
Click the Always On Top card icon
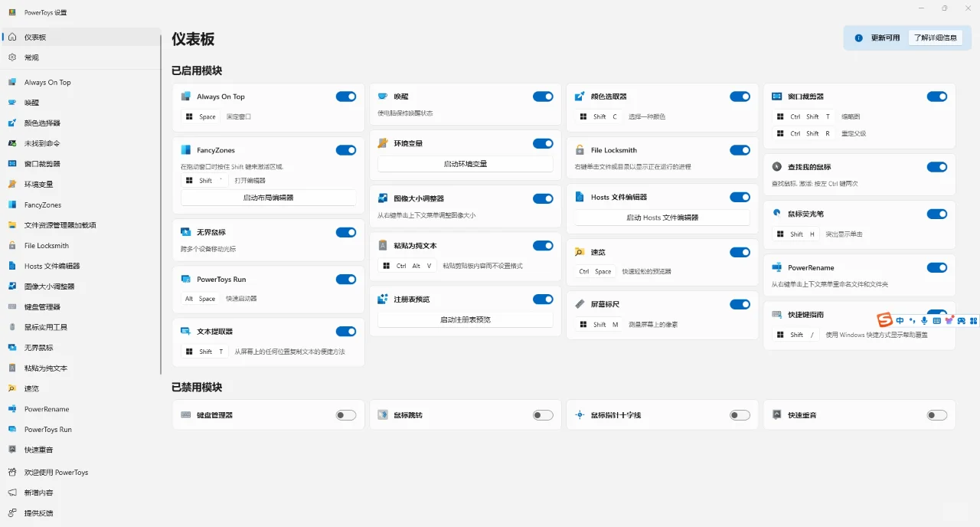pos(185,97)
